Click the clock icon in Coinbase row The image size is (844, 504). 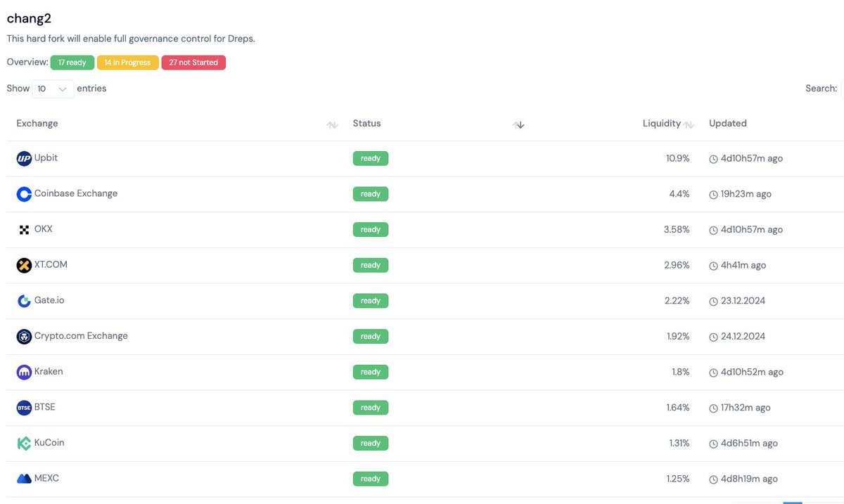coord(713,195)
